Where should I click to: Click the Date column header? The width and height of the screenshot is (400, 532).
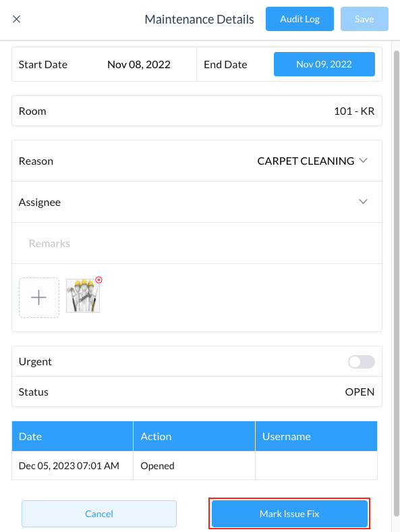click(x=72, y=436)
